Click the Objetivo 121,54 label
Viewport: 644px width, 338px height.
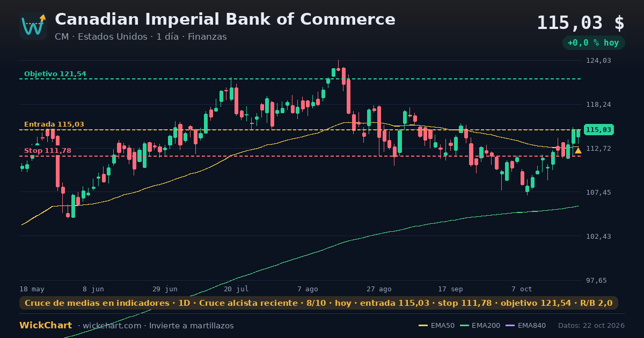tap(55, 74)
